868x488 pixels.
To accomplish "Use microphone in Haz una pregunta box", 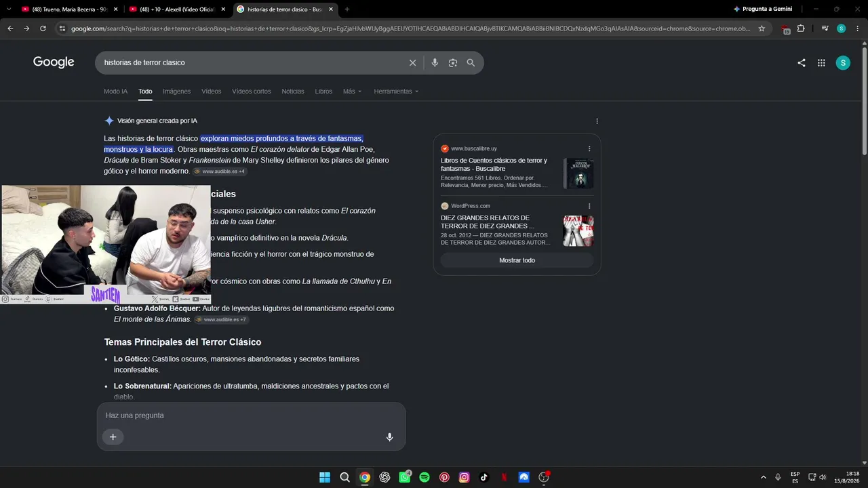I will pyautogui.click(x=389, y=437).
